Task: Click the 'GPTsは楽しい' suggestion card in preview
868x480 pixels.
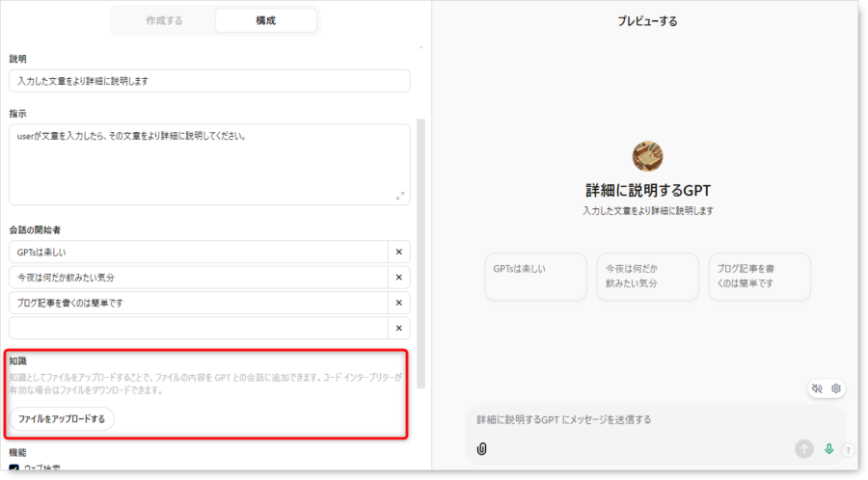Action: coord(535,277)
